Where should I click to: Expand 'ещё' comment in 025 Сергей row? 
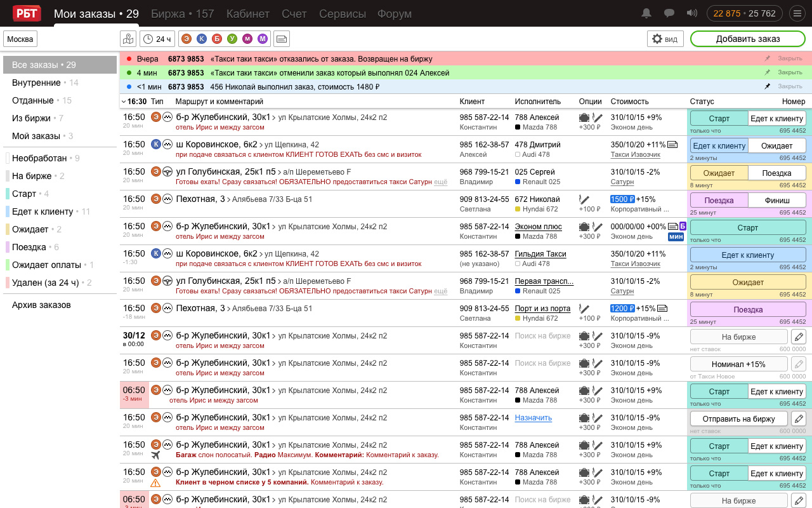pyautogui.click(x=440, y=182)
